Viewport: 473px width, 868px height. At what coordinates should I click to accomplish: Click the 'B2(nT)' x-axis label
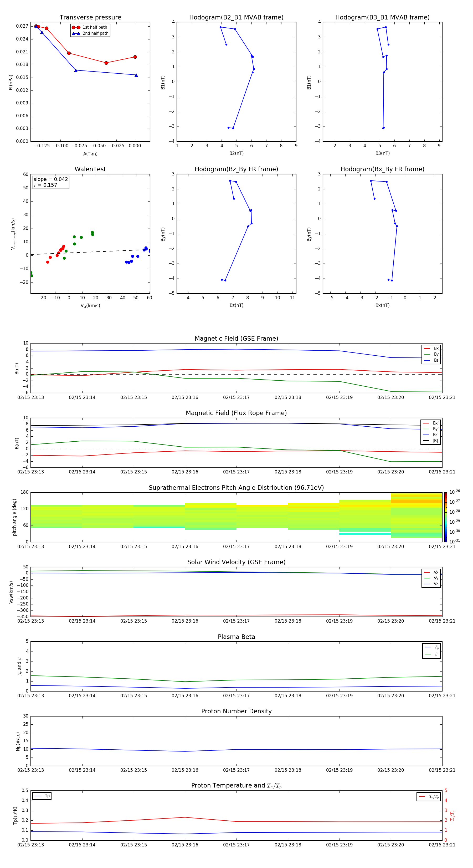coord(236,153)
